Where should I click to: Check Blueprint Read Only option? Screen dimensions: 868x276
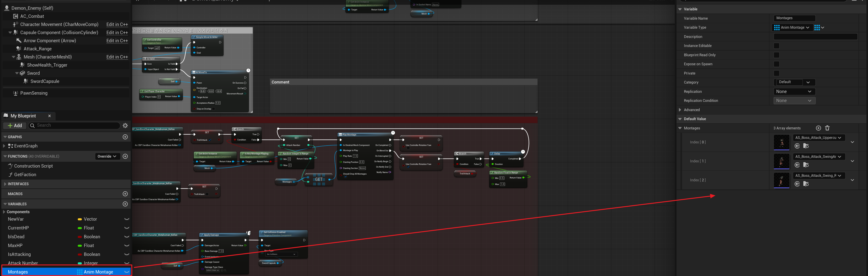click(776, 55)
